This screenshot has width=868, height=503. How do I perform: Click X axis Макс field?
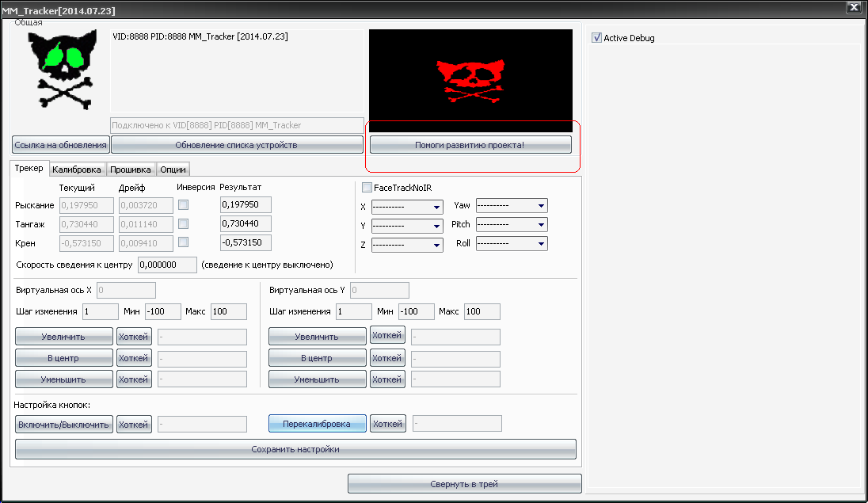229,311
